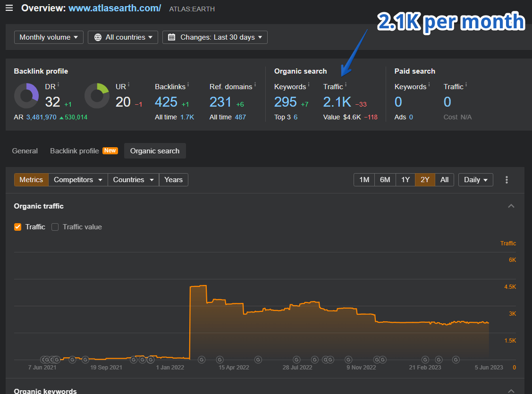Image resolution: width=532 pixels, height=394 pixels.
Task: Open the Top 3 keywords count 6
Action: click(296, 117)
